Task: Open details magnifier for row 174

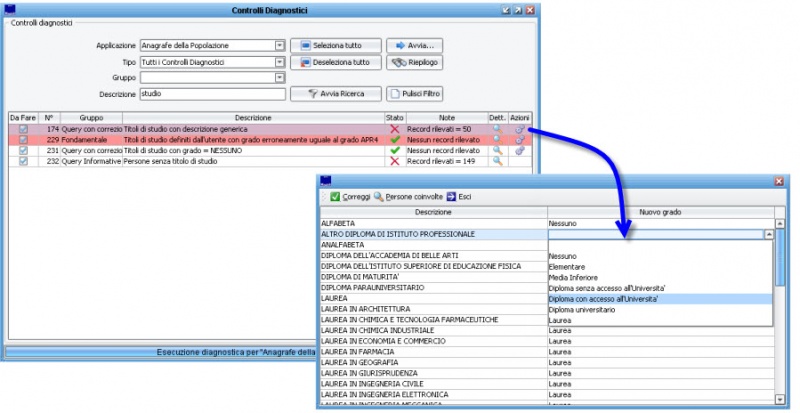Action: pyautogui.click(x=497, y=129)
